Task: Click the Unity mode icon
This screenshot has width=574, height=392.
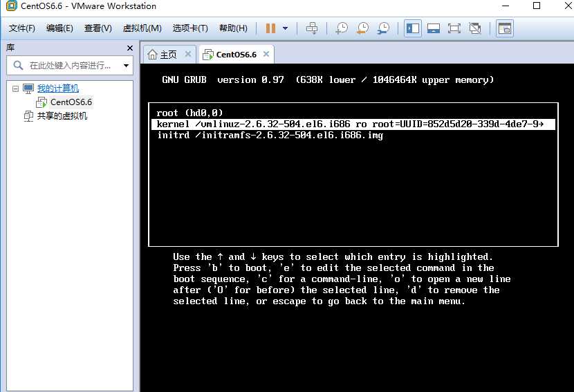Action: point(475,28)
